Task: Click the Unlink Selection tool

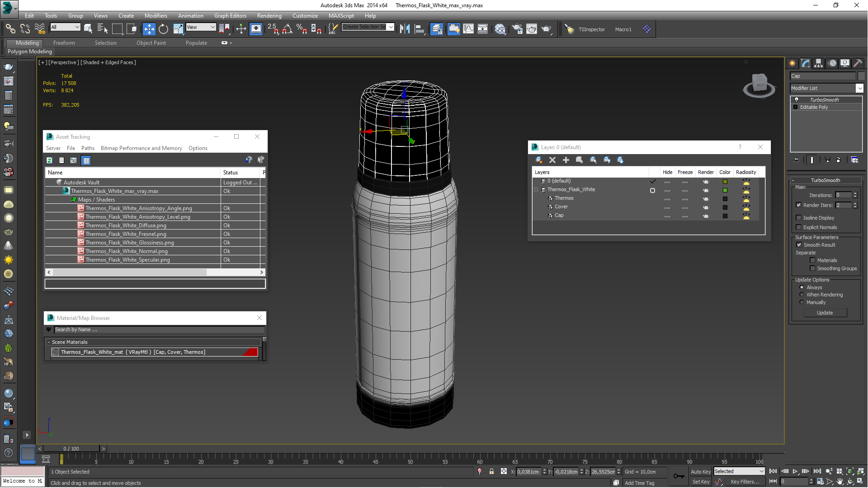Action: tap(25, 29)
